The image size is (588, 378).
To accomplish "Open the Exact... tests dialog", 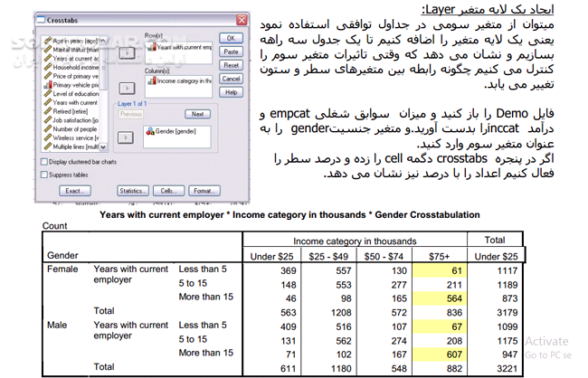I will [x=75, y=191].
